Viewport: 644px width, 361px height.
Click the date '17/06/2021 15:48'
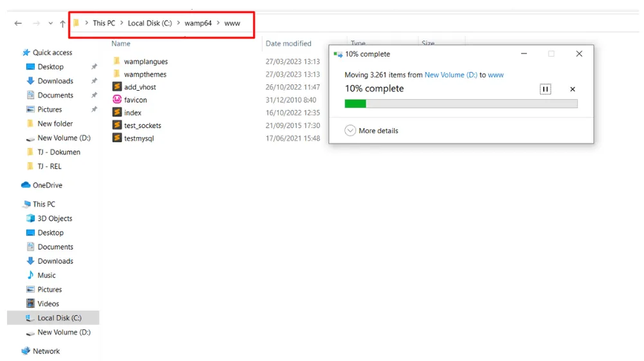[292, 138]
